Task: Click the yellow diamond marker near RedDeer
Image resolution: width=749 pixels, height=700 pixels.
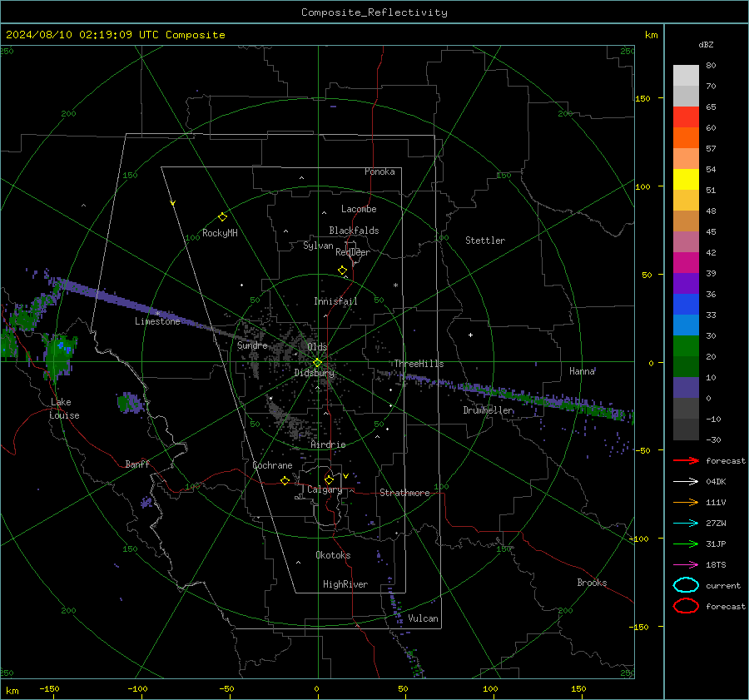Action: 343,271
